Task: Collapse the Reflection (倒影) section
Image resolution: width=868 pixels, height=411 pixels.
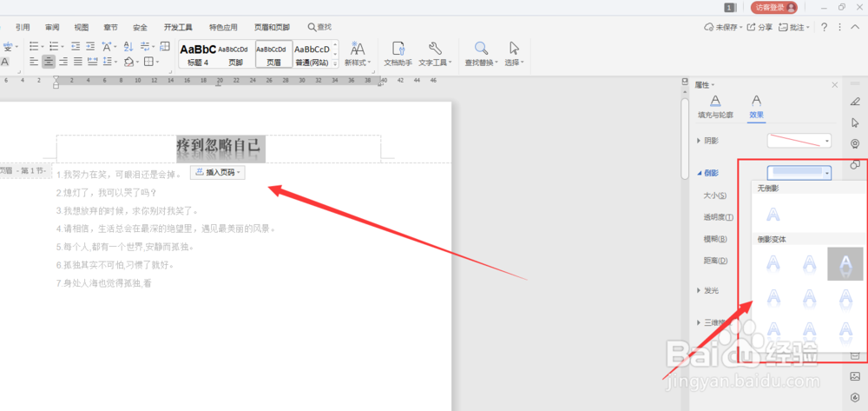Action: coord(699,174)
